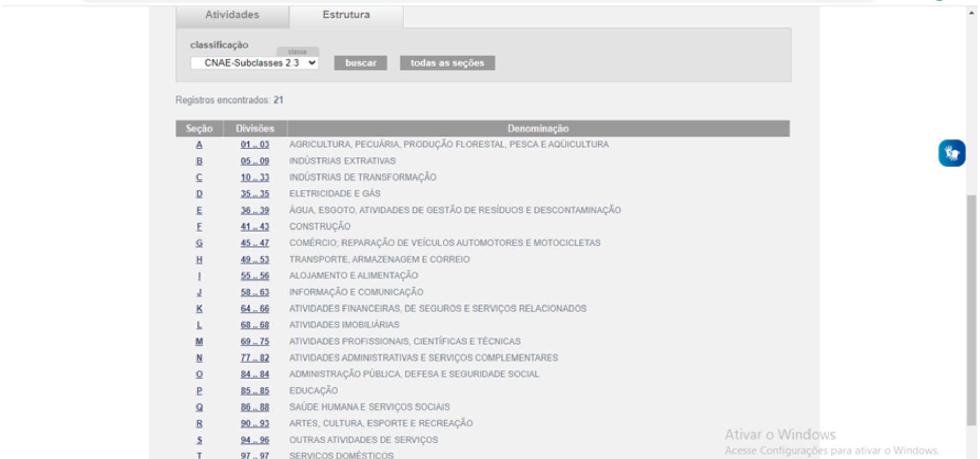Click the INDÚSTRIAS EXTRATIVAS text
This screenshot has width=980, height=459.
pos(342,161)
